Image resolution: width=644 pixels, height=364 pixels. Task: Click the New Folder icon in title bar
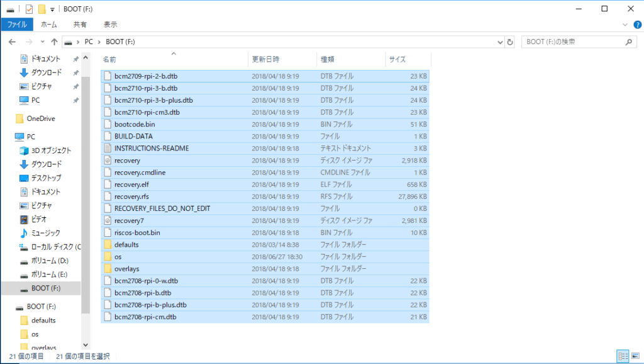(x=42, y=9)
